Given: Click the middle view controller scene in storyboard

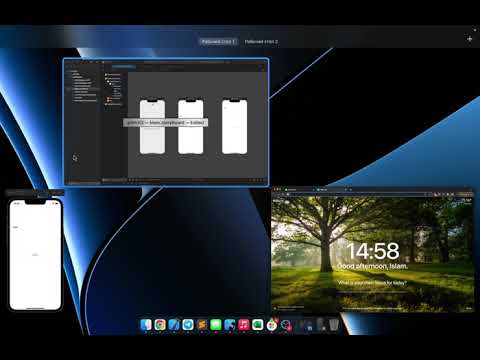Looking at the screenshot, I should (x=190, y=127).
